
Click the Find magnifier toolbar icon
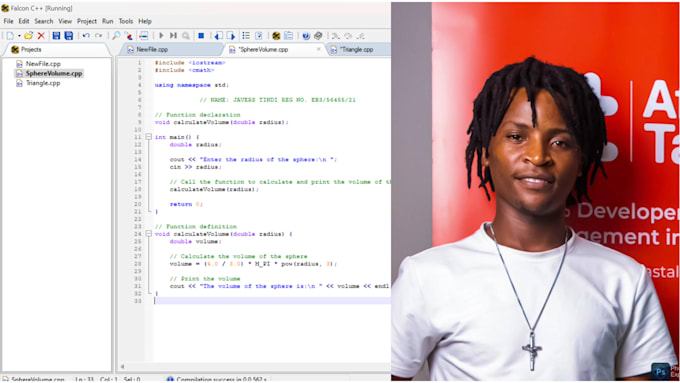[x=116, y=36]
